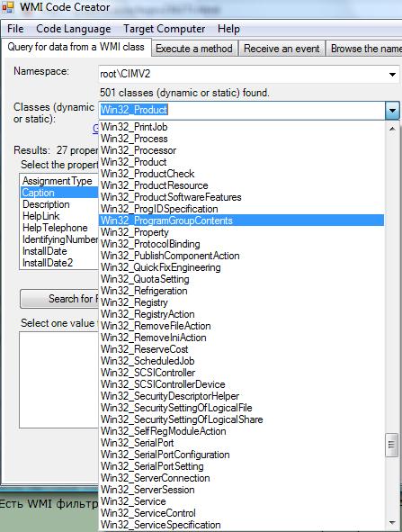Viewport: 402px width, 532px height.
Task: Choose Win32_Service from the class list
Action: pyautogui.click(x=241, y=501)
